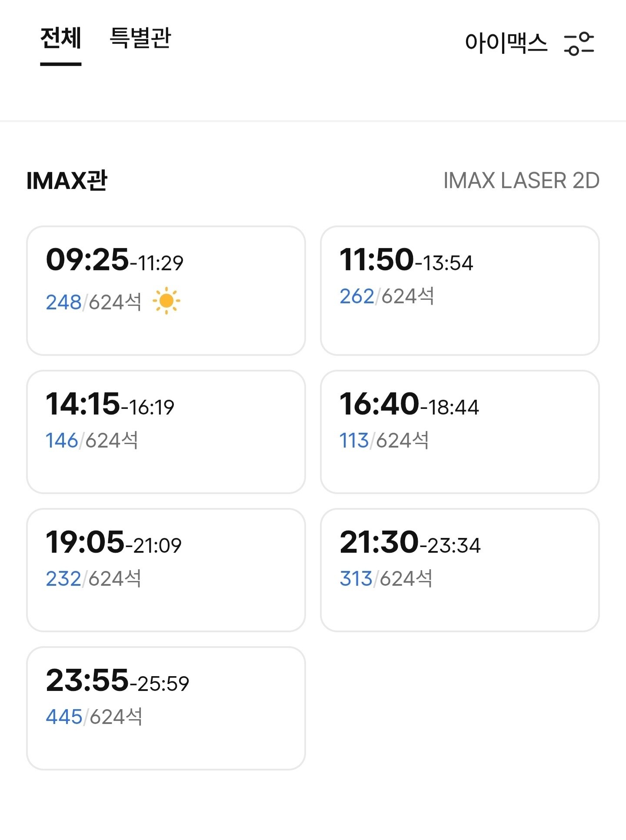The image size is (626, 840).
Task: Tap the 아이맥스 filter label
Action: click(x=506, y=43)
